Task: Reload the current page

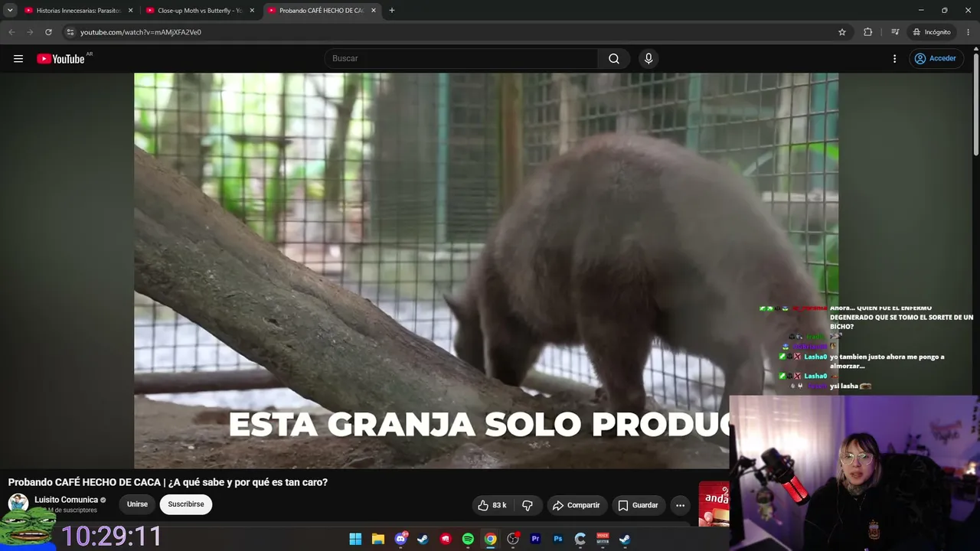Action: 48,32
